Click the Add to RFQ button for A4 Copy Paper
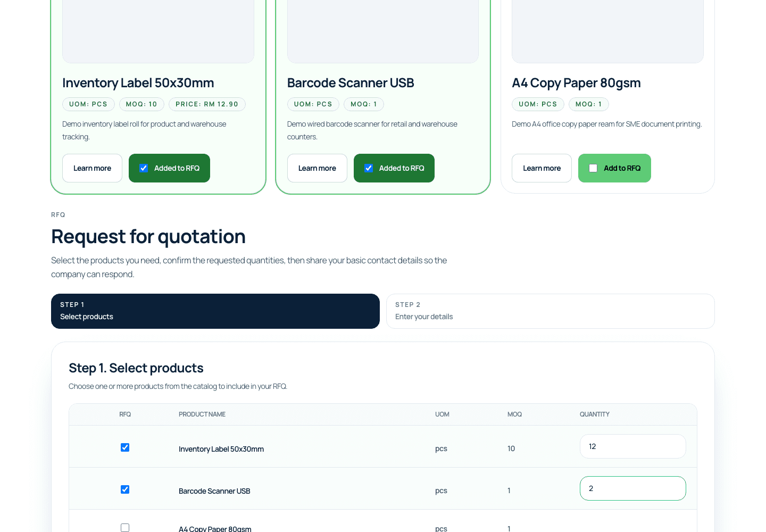Image resolution: width=766 pixels, height=532 pixels. pyautogui.click(x=614, y=168)
